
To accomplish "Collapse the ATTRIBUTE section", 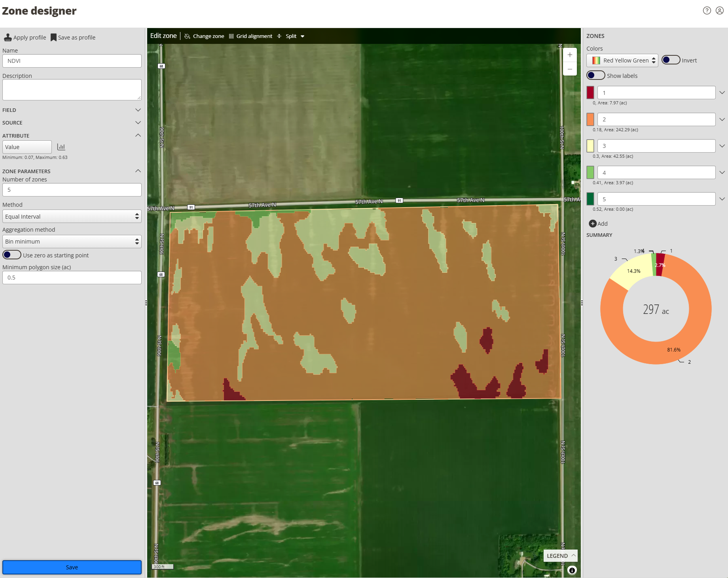I will point(138,135).
